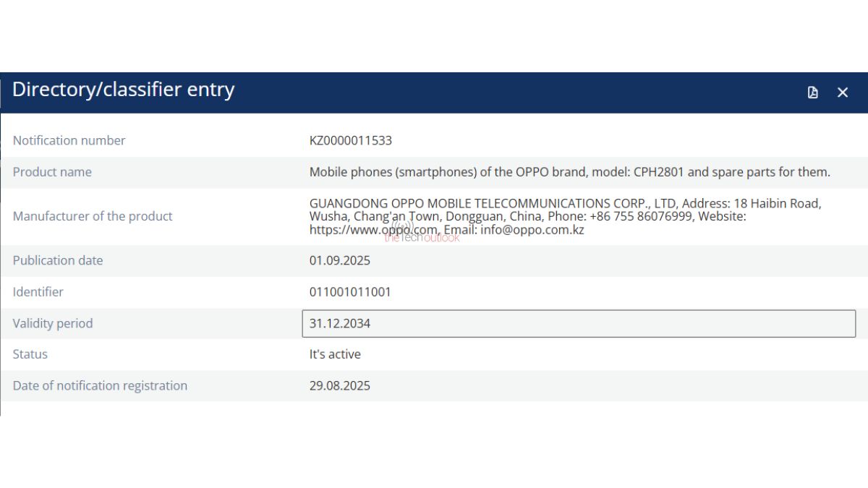Click the "Directory/classifier entry" header title

point(123,90)
